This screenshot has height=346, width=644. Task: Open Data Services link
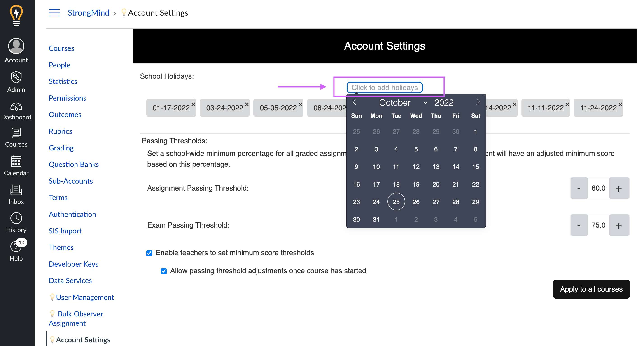click(70, 281)
